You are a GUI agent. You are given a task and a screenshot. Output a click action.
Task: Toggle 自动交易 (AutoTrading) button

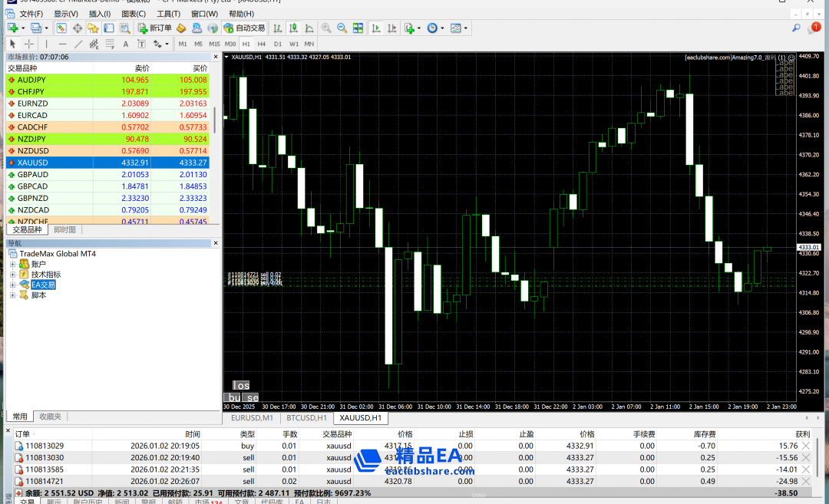coord(244,28)
